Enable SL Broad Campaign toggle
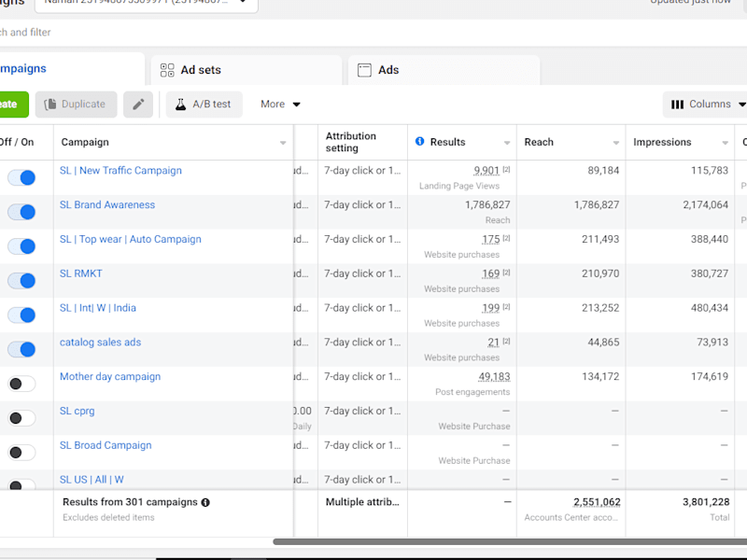This screenshot has width=747, height=560. (x=21, y=452)
